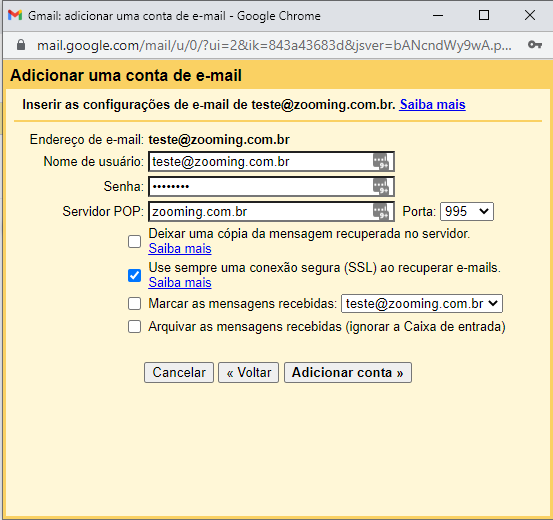The height and width of the screenshot is (520, 553).
Task: Click password manager icon in Nome de usuário field
Action: coord(381,162)
